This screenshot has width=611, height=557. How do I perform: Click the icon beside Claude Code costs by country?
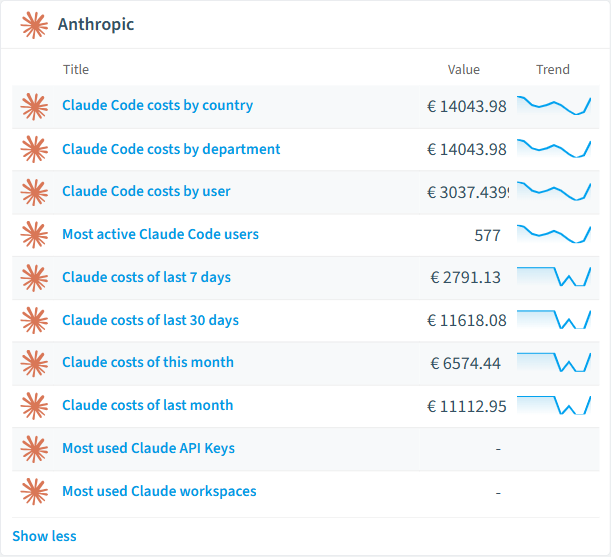click(x=34, y=106)
